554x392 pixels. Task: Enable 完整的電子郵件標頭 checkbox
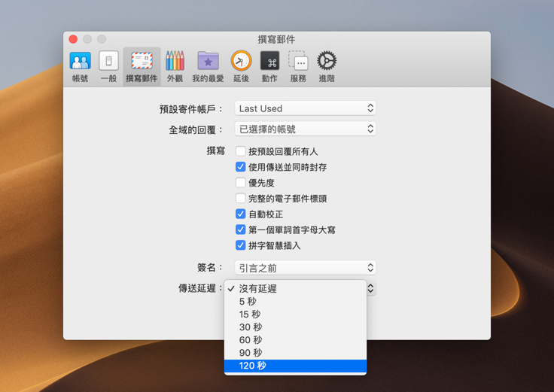[241, 198]
